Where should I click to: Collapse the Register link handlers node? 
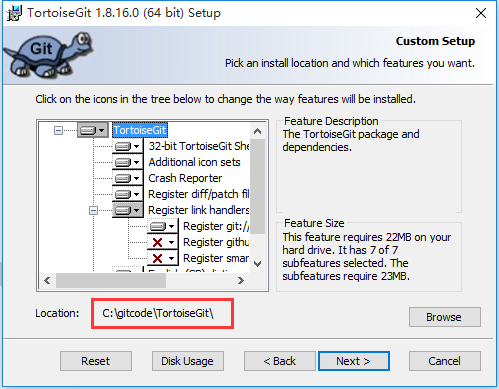tap(93, 210)
